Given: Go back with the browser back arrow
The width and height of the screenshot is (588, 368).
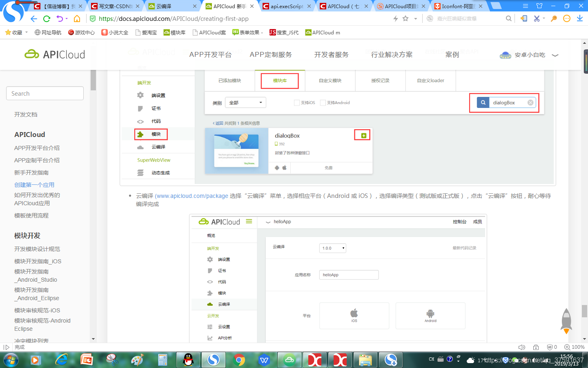Looking at the screenshot, I should [34, 19].
